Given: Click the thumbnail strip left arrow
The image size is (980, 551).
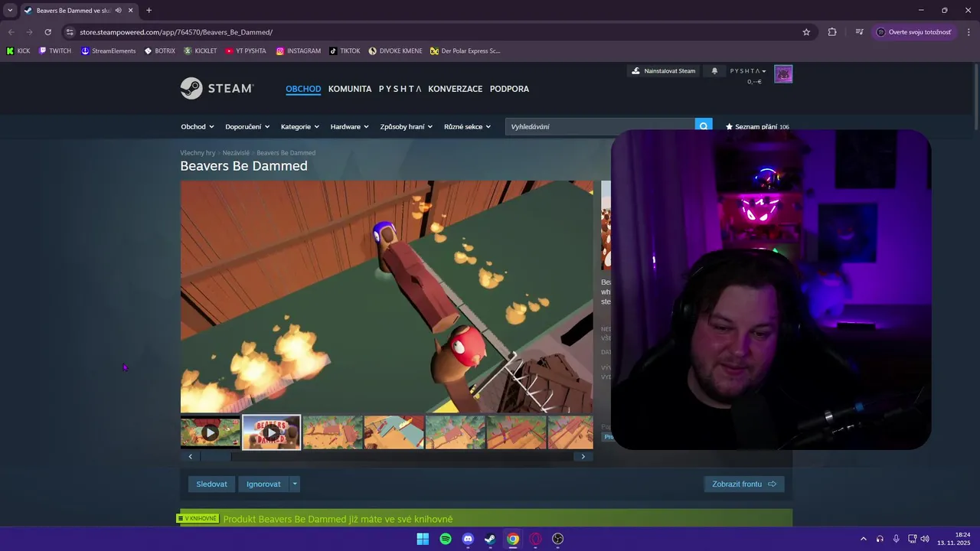Looking at the screenshot, I should [x=191, y=456].
